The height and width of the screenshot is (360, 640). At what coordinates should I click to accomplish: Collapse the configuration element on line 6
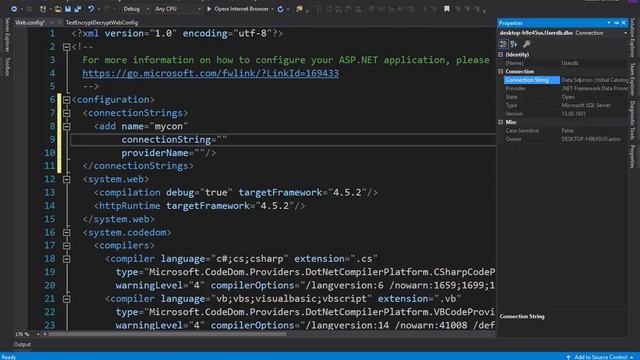point(67,100)
